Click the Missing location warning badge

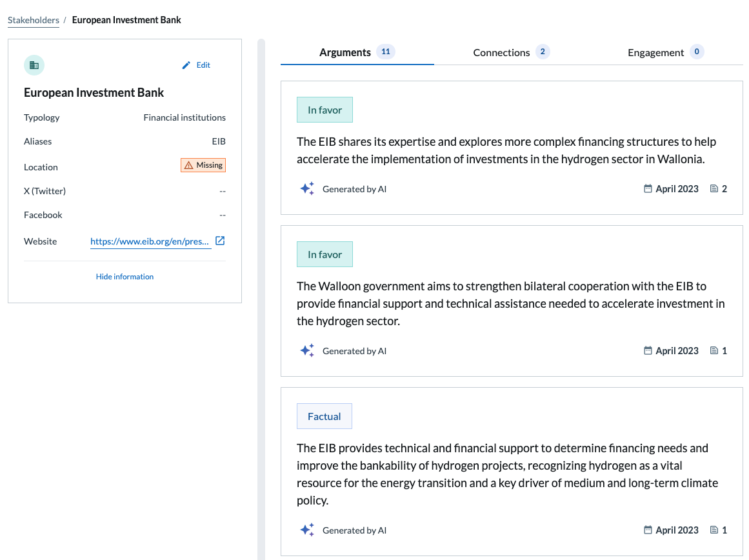pos(203,165)
